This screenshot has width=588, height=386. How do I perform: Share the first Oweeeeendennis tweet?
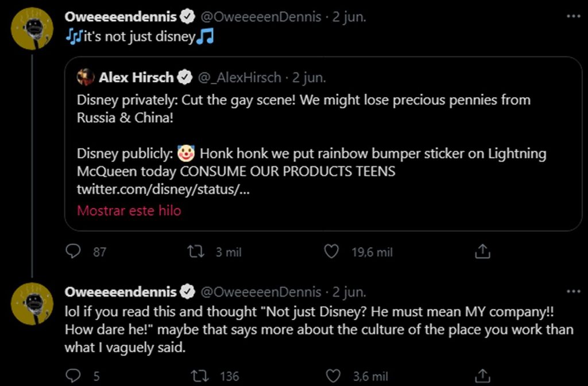click(x=483, y=252)
